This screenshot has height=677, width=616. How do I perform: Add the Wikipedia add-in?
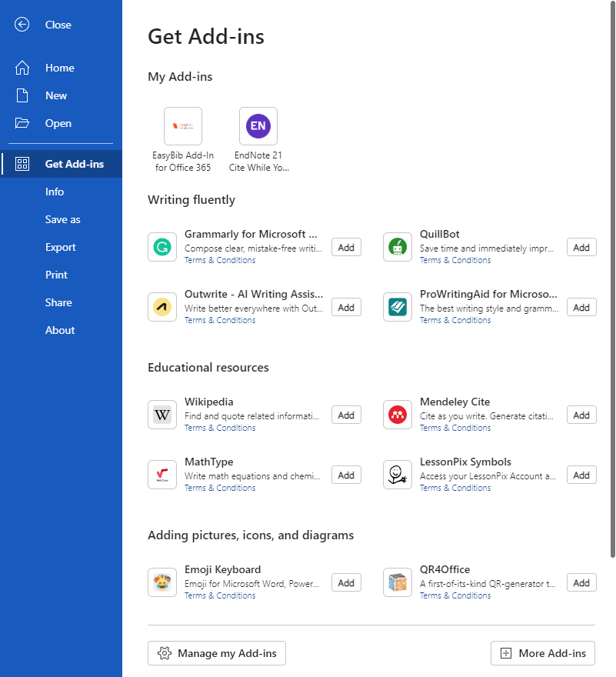(346, 415)
